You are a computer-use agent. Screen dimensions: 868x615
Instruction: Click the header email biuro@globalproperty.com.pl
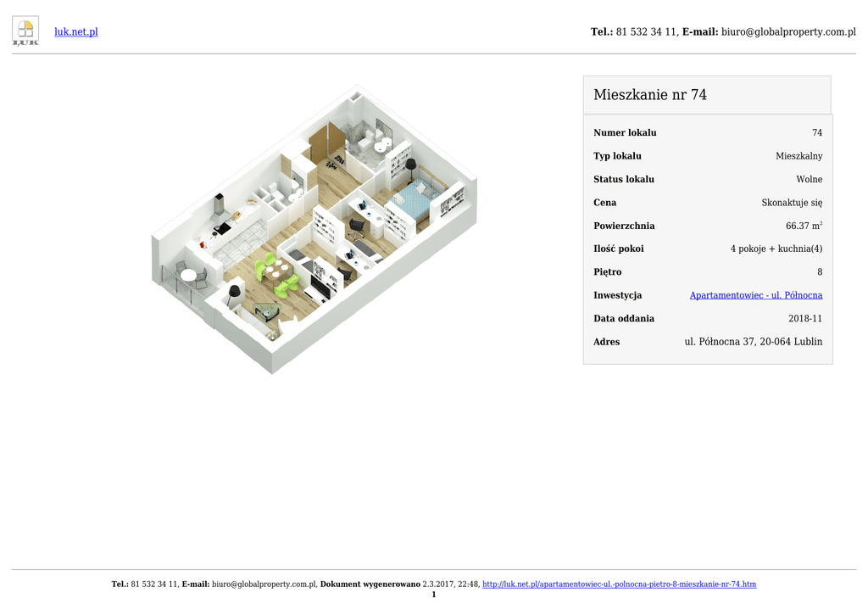point(788,31)
